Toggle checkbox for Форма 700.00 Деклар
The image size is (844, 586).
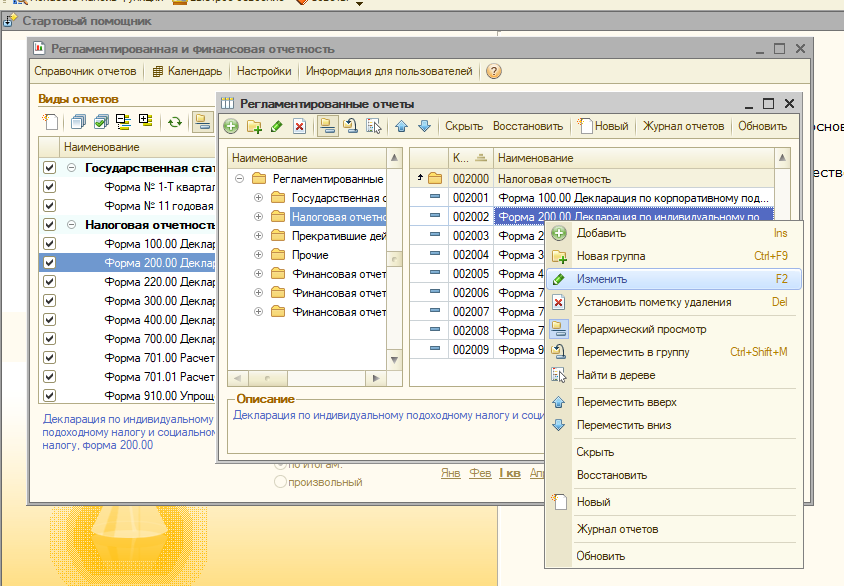50,338
